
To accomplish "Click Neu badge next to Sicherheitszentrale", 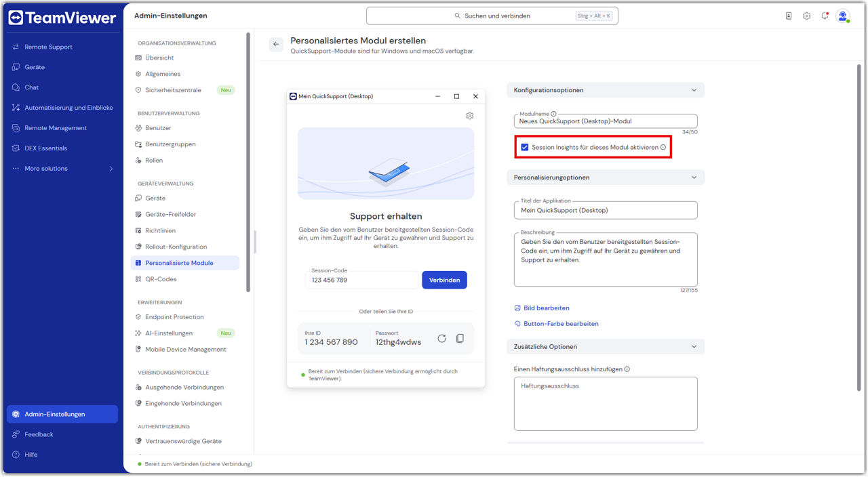I will click(226, 90).
